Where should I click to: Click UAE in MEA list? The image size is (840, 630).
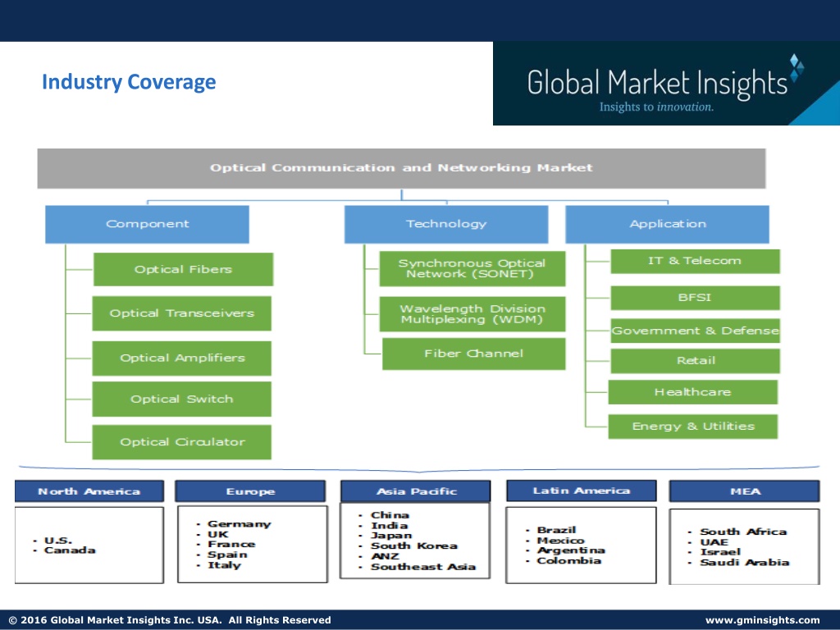tap(714, 542)
